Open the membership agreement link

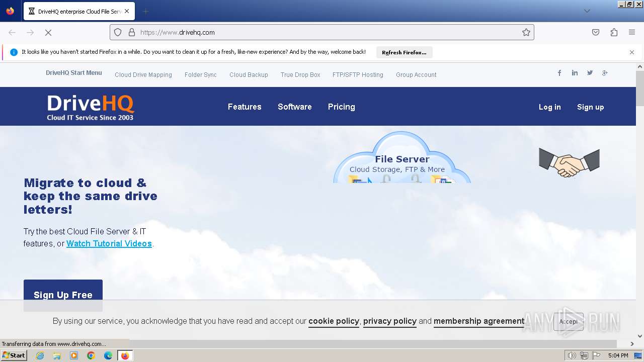pyautogui.click(x=479, y=321)
